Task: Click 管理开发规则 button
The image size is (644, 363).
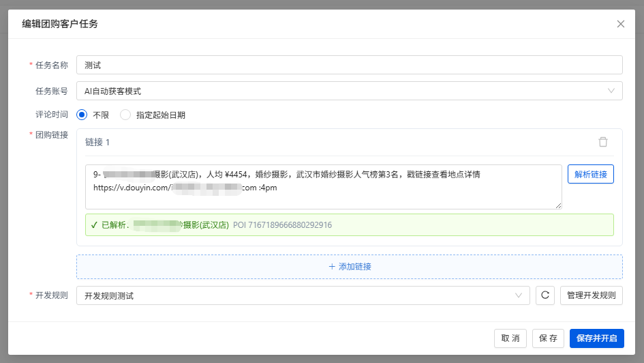Action: point(591,295)
